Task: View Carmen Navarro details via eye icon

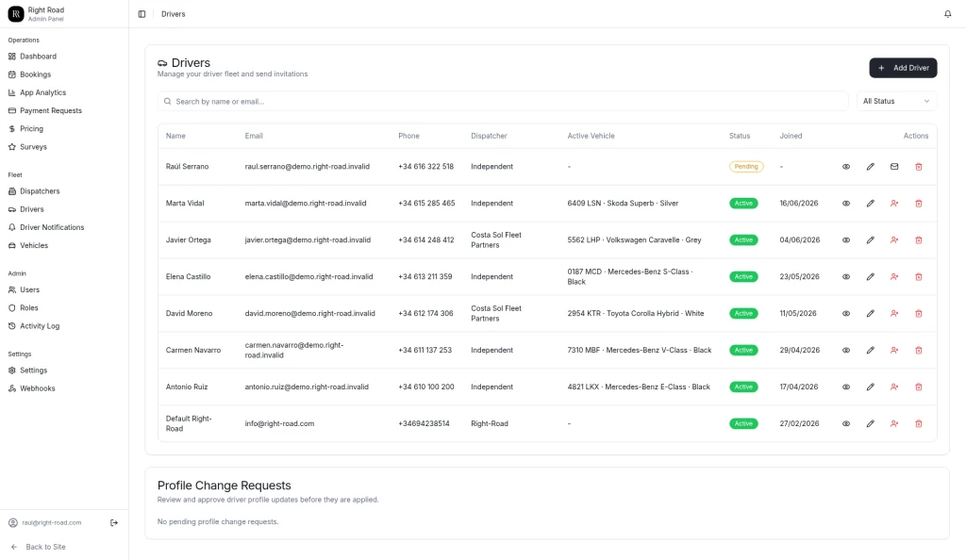Action: coord(846,350)
